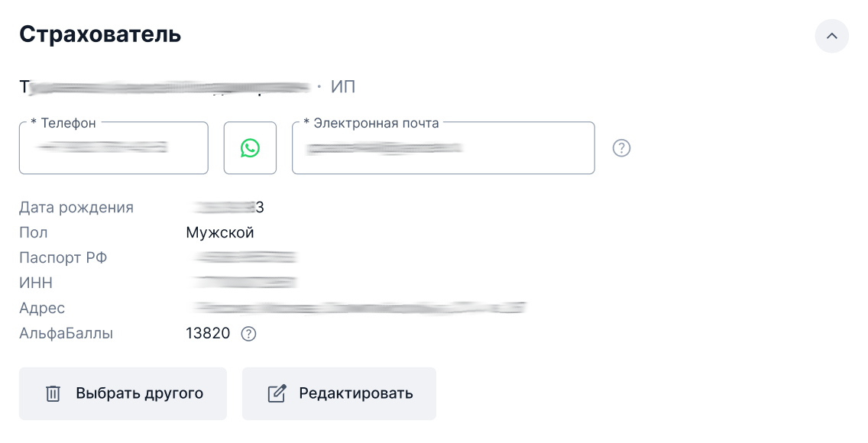Click the Страхователь heading
The height and width of the screenshot is (443, 868).
(x=100, y=34)
